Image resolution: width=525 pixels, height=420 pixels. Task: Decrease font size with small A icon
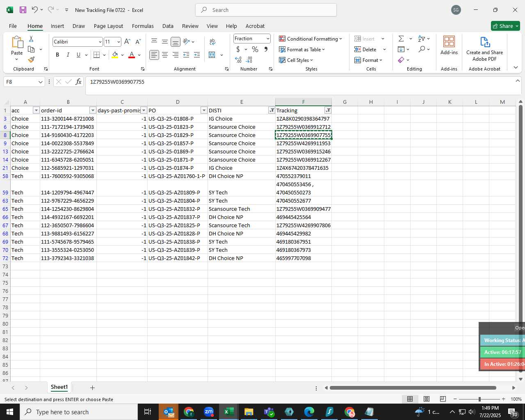click(138, 41)
